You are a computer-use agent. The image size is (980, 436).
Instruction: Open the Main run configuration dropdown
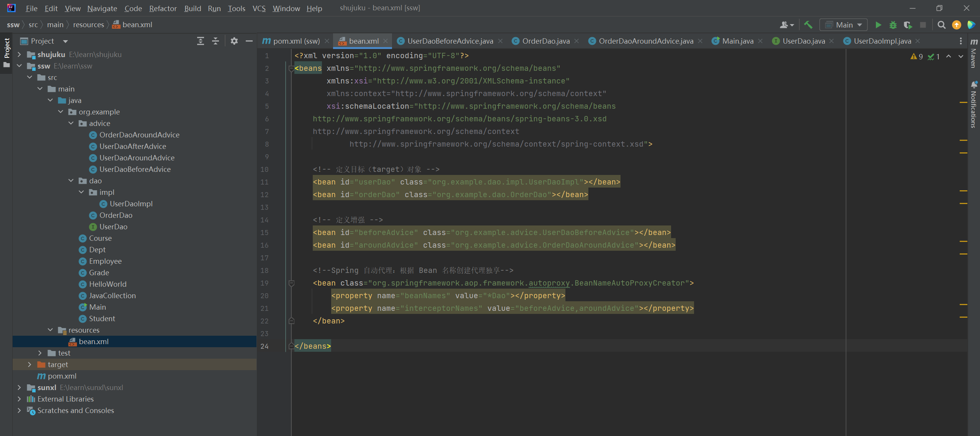844,25
